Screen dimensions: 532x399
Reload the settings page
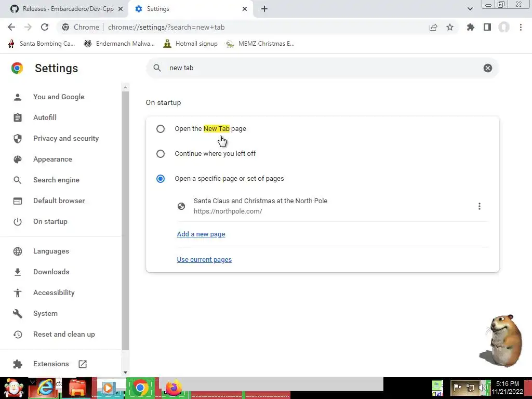click(45, 27)
